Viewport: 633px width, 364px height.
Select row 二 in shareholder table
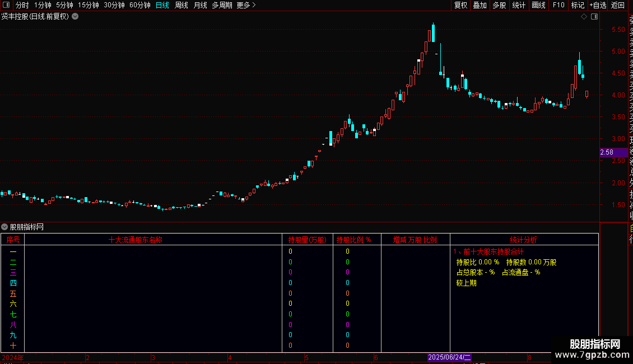13,262
